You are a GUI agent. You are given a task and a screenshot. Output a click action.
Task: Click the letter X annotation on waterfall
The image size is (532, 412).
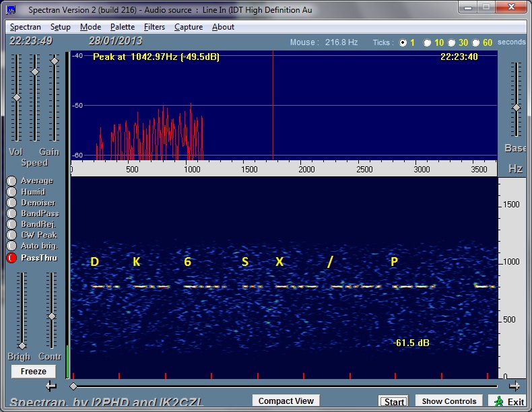pos(279,262)
